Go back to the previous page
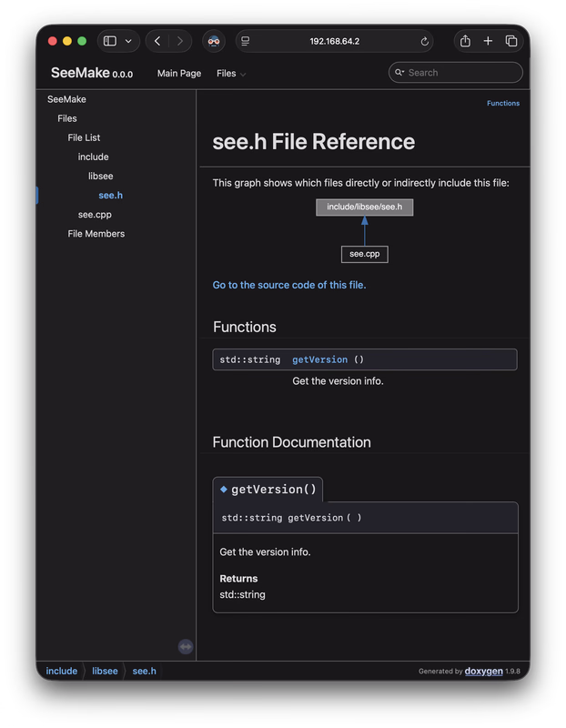The height and width of the screenshot is (728, 566). point(158,41)
